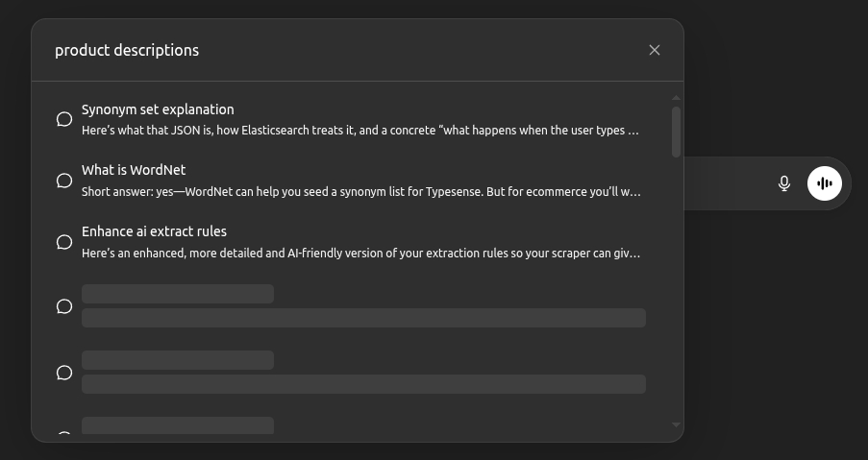The width and height of the screenshot is (868, 460).
Task: Click chat bubble icon beside Synonym set explanation
Action: point(64,119)
